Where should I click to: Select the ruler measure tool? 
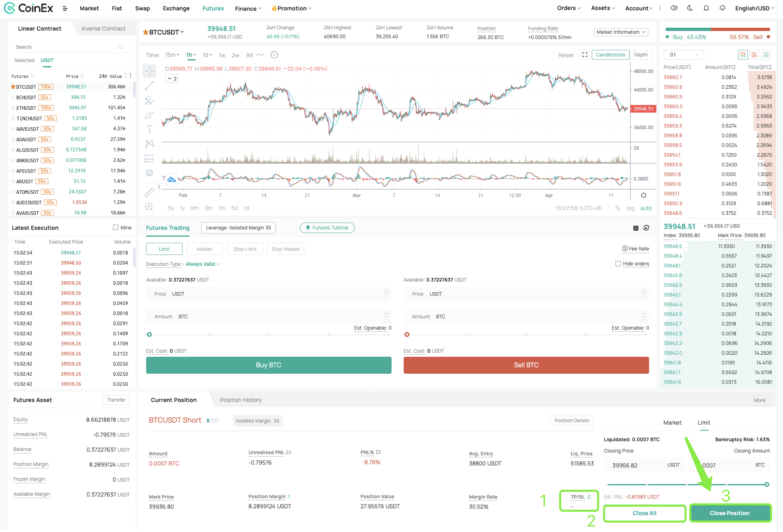(149, 193)
